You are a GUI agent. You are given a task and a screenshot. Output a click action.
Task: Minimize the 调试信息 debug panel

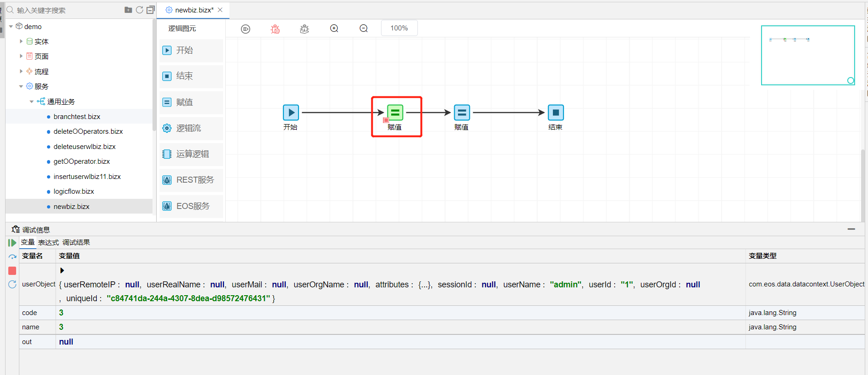851,229
